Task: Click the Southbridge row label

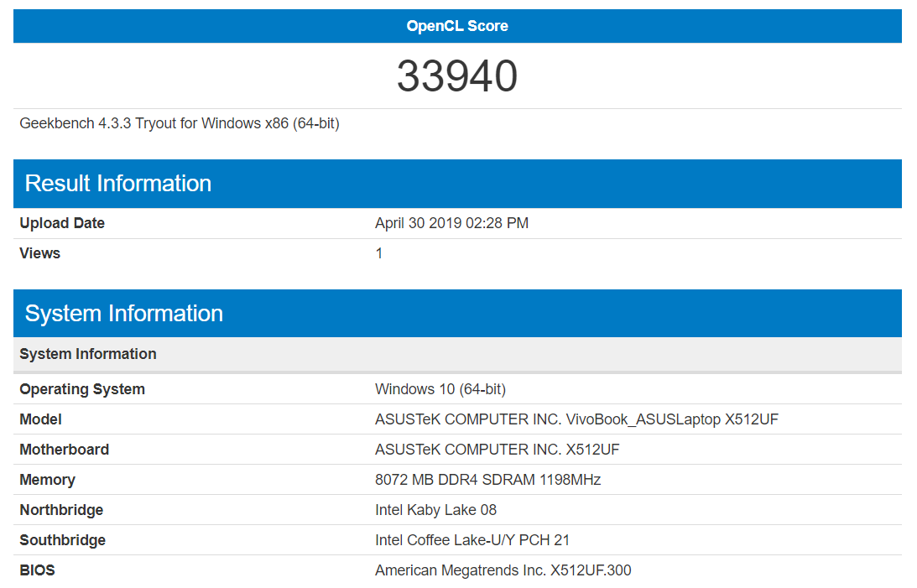Action: tap(63, 540)
